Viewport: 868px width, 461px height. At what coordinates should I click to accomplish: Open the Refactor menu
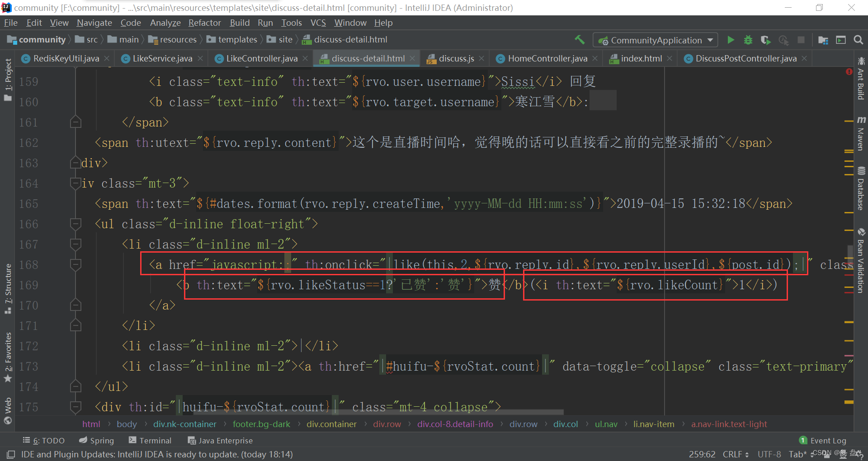[204, 23]
